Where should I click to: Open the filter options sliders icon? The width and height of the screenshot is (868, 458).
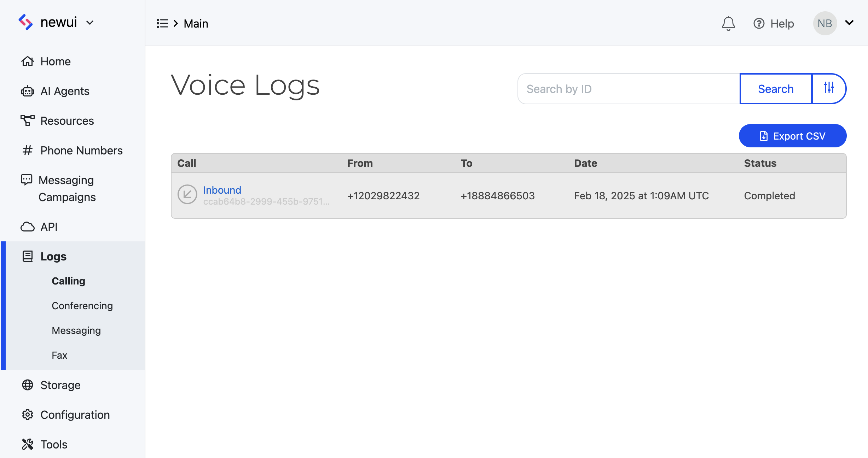(829, 89)
